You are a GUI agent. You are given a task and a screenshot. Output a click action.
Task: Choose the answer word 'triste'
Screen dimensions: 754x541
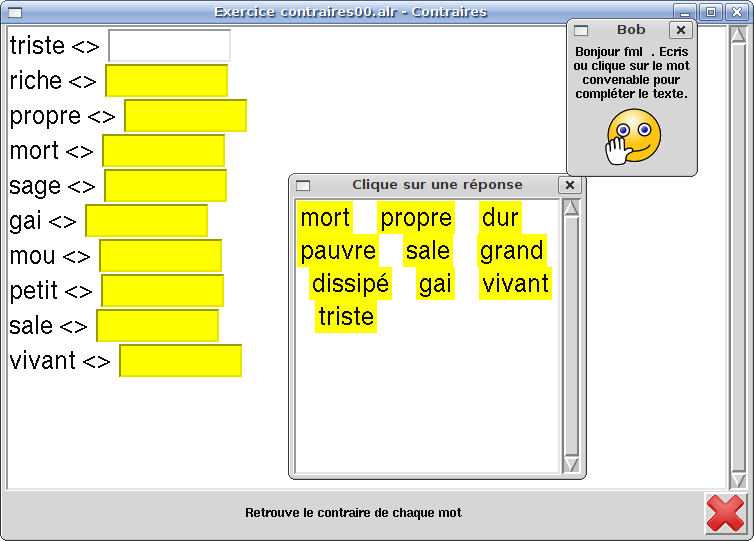tap(346, 316)
